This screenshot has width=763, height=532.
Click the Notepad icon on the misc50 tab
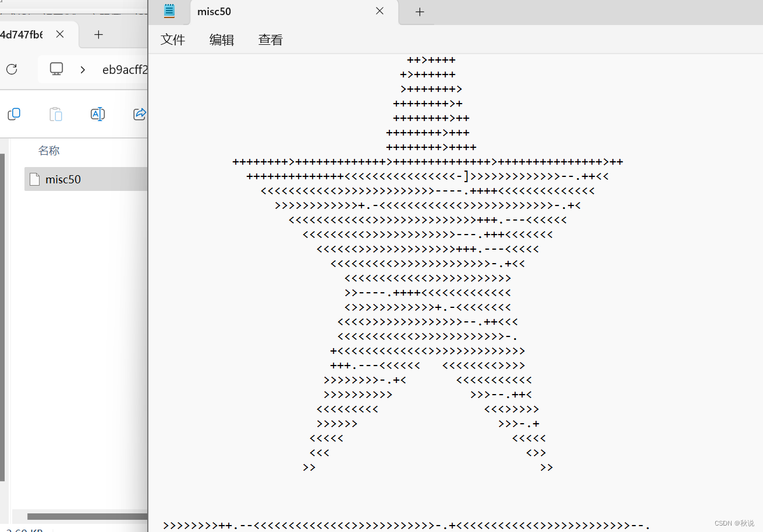click(169, 11)
